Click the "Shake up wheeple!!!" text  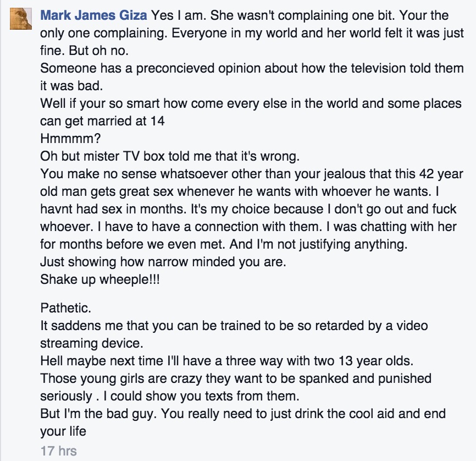(x=96, y=279)
